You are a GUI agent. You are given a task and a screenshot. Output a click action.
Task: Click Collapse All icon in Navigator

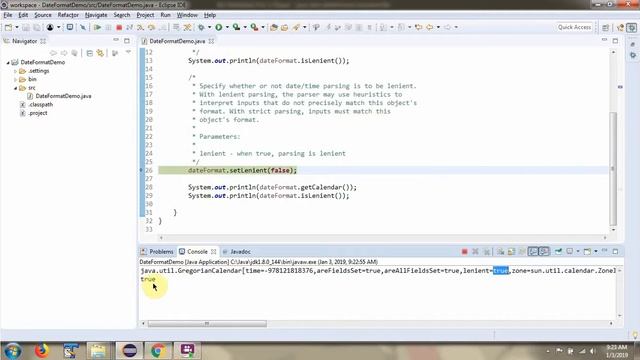tap(89, 53)
